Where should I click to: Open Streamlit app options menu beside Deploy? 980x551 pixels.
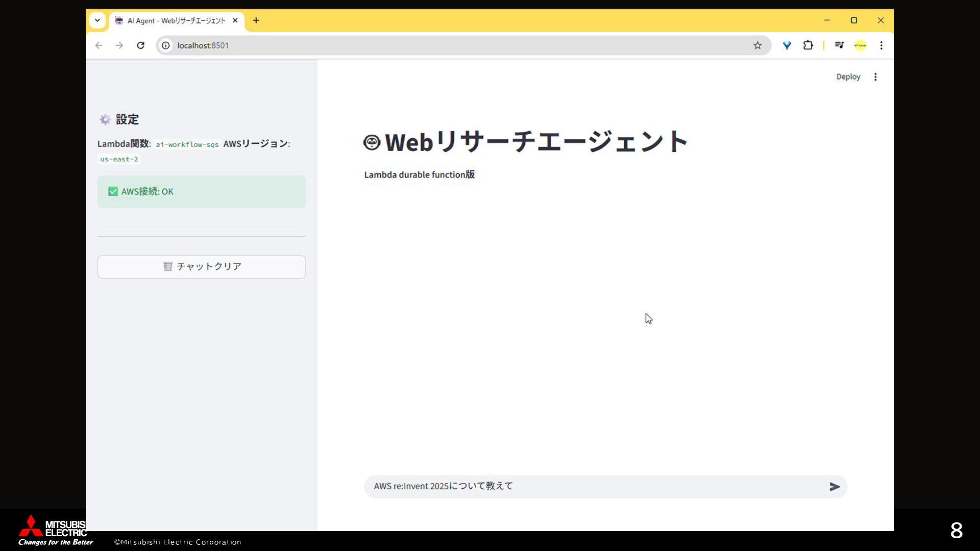[x=875, y=77]
